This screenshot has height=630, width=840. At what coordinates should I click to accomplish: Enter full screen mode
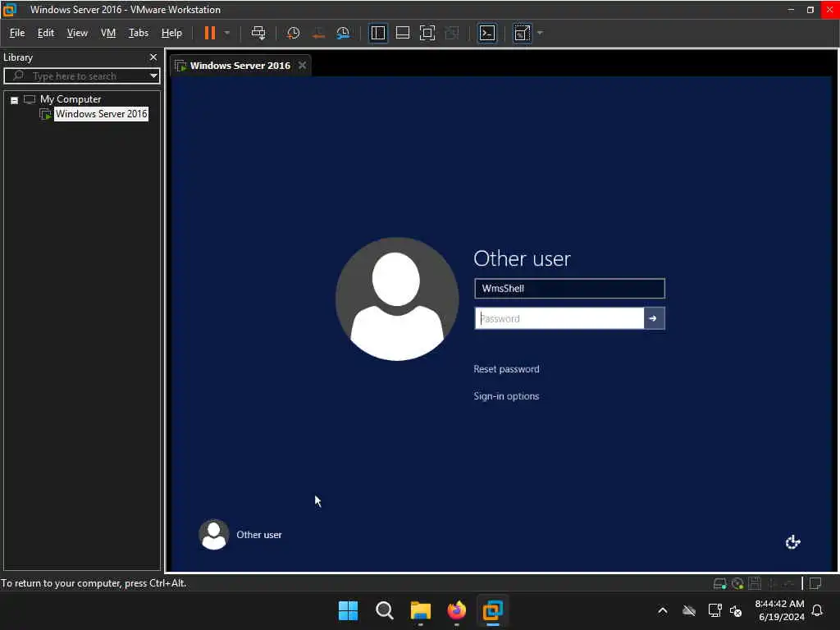click(427, 33)
